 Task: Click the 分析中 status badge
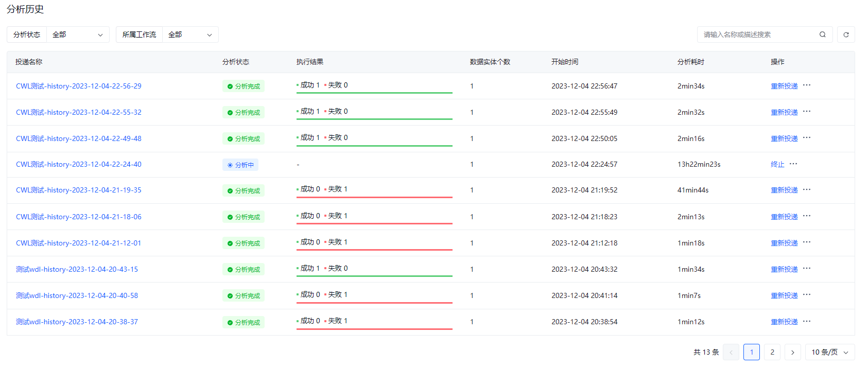pos(240,165)
